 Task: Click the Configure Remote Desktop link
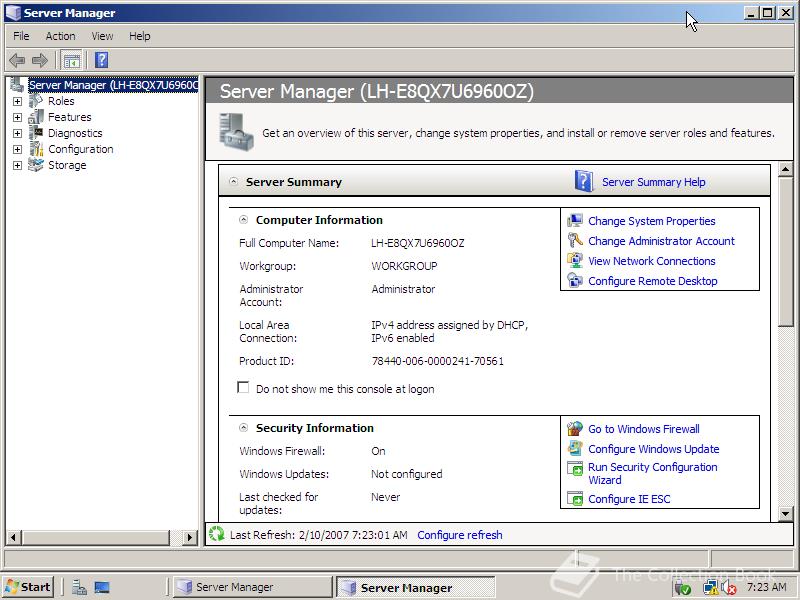tap(653, 281)
